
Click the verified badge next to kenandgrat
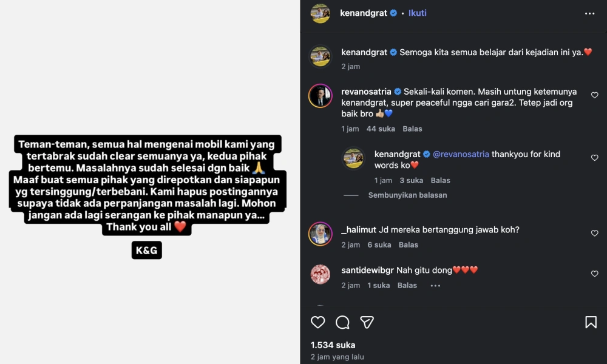tap(392, 12)
